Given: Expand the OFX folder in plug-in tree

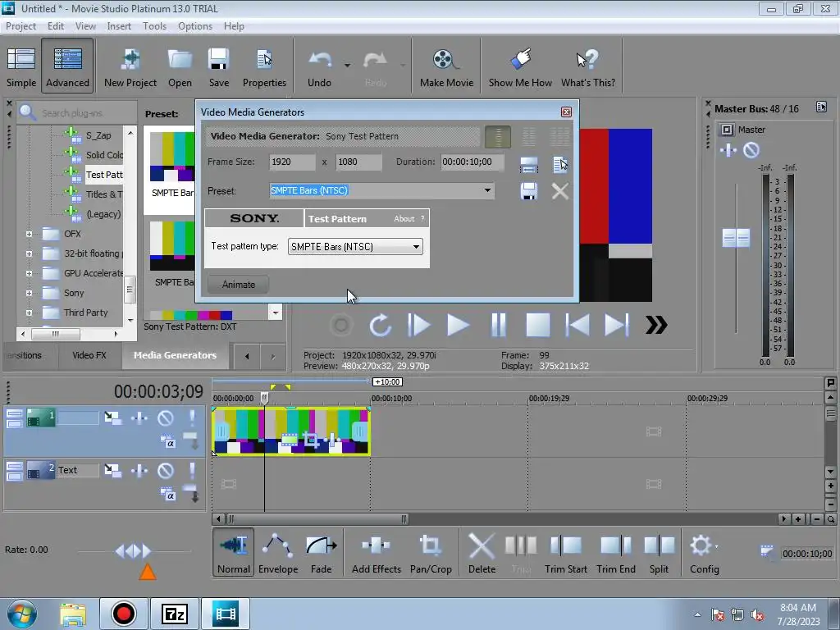Looking at the screenshot, I should [x=29, y=234].
